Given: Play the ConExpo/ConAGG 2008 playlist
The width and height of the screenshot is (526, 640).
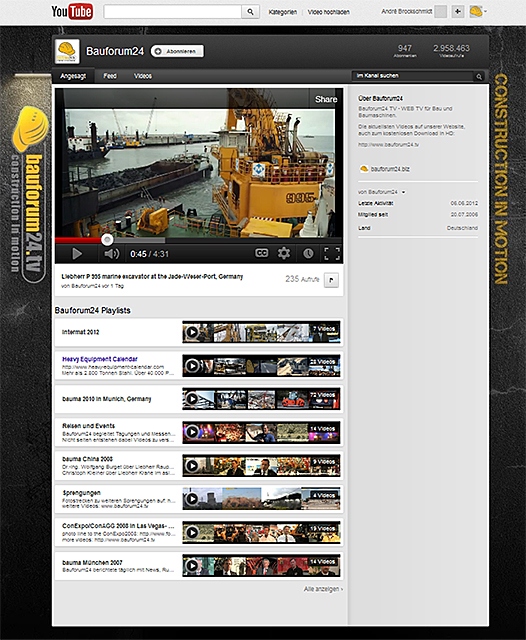Looking at the screenshot, I should 192,532.
